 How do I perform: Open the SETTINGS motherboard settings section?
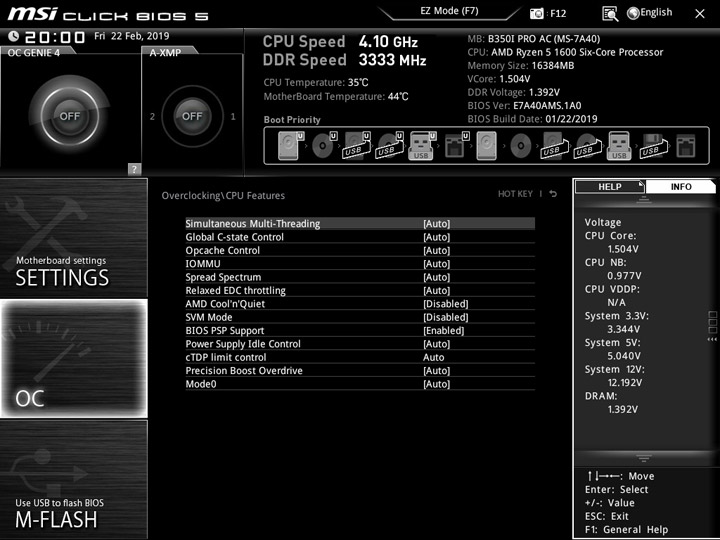pyautogui.click(x=73, y=238)
